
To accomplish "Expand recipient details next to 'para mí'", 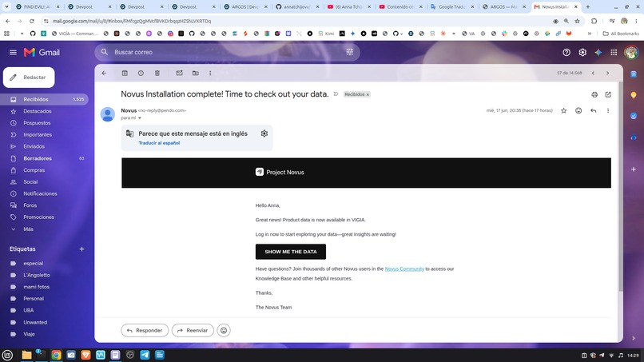I will [x=140, y=118].
